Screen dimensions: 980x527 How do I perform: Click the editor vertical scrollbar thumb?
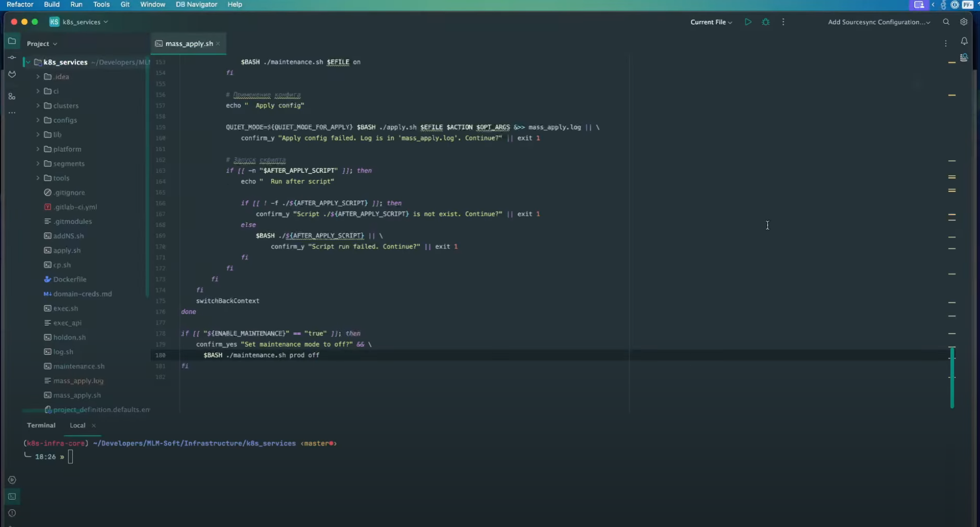pyautogui.click(x=952, y=377)
